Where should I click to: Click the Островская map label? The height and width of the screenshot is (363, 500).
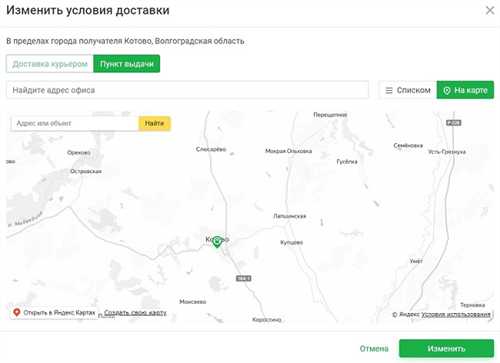86,171
